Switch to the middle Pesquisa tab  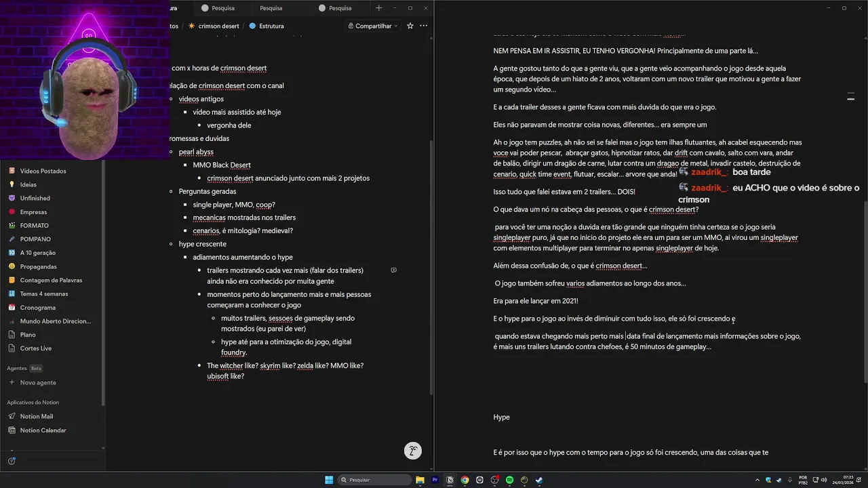tap(271, 8)
